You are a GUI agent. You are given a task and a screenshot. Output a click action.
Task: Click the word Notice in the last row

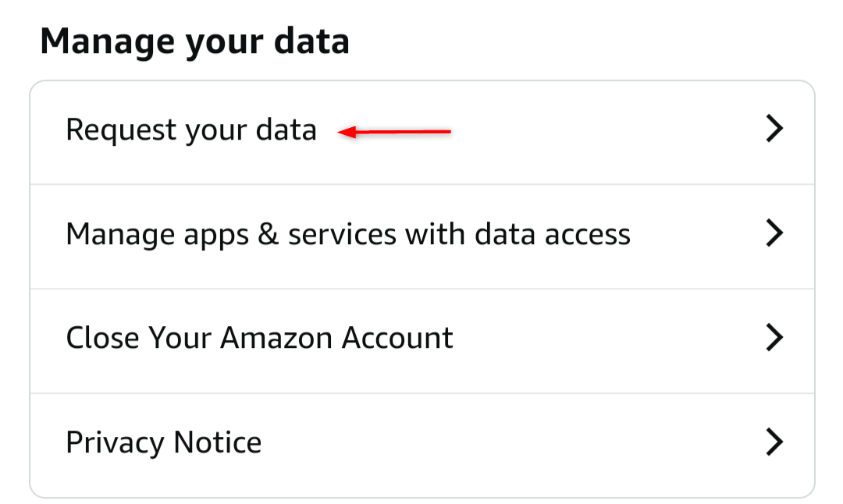click(x=218, y=442)
